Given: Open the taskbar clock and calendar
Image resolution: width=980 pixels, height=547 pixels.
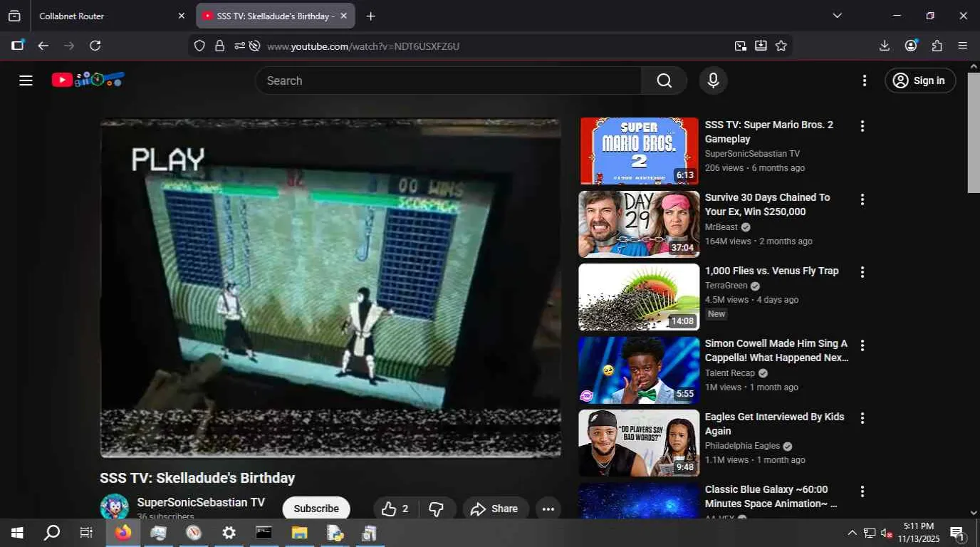Looking at the screenshot, I should pos(919,533).
